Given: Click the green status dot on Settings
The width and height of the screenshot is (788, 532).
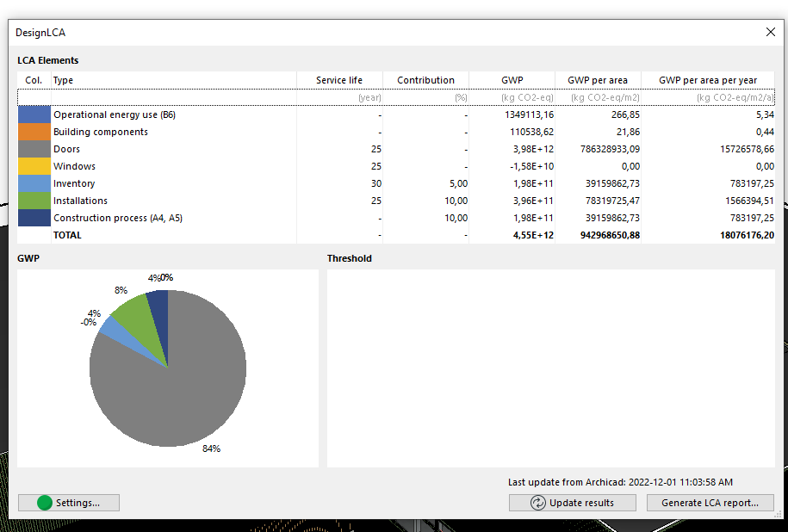Looking at the screenshot, I should [45, 503].
